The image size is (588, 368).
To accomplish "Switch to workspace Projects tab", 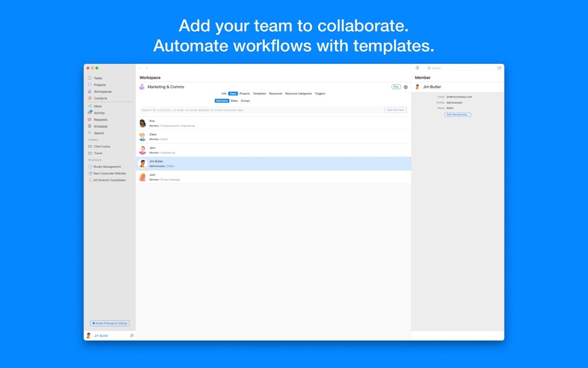I will click(244, 94).
